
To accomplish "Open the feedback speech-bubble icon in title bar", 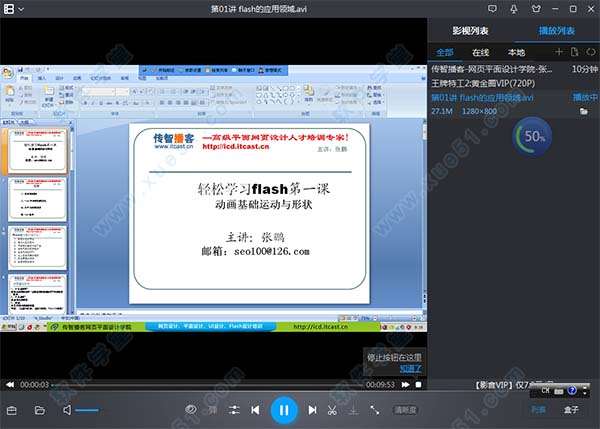I will (x=492, y=8).
